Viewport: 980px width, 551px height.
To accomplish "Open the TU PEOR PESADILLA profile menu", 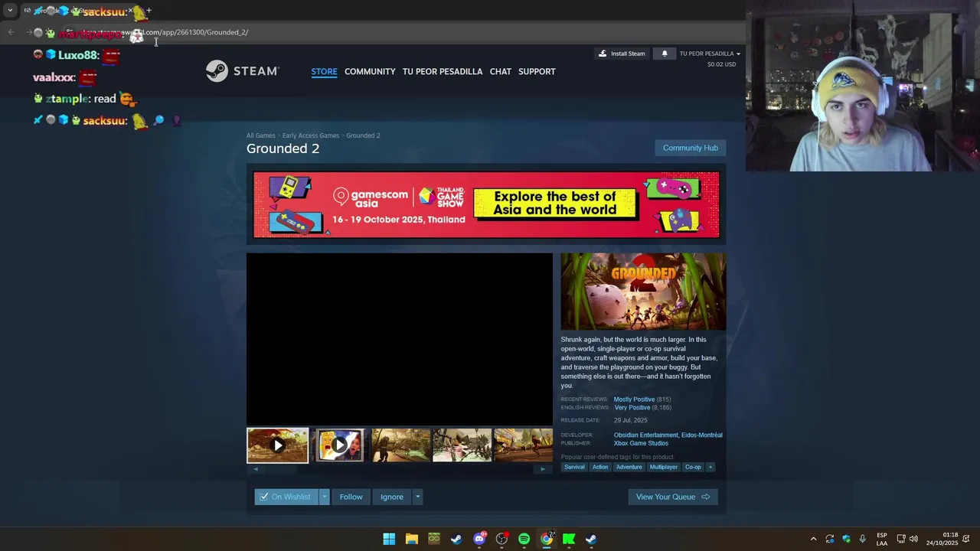I will pos(443,71).
